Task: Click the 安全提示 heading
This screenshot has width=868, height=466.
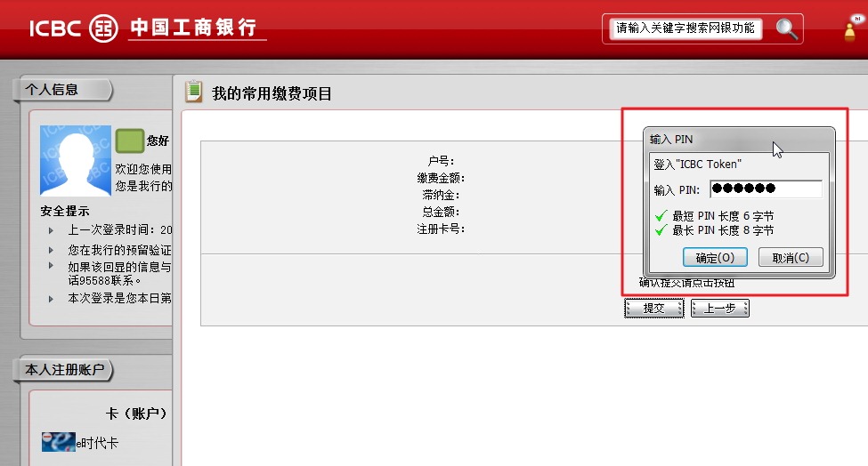Action: point(65,211)
